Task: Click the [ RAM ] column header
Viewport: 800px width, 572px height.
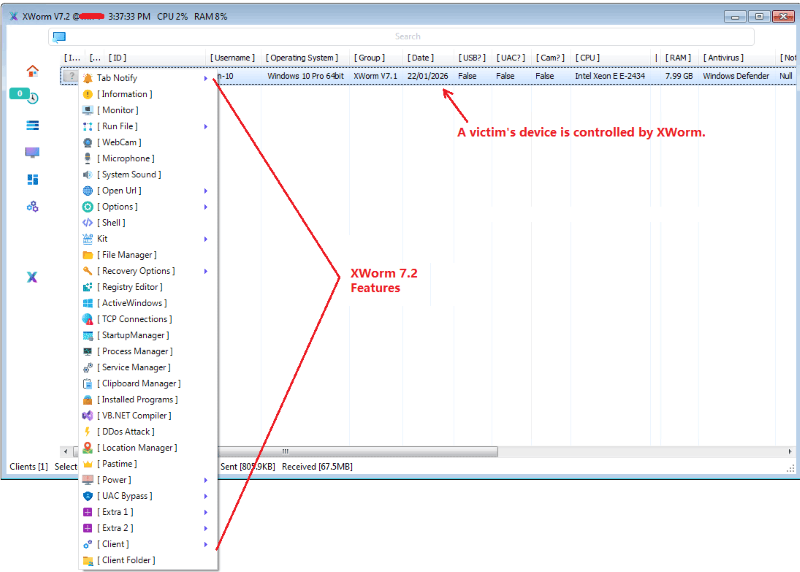Action: point(678,58)
